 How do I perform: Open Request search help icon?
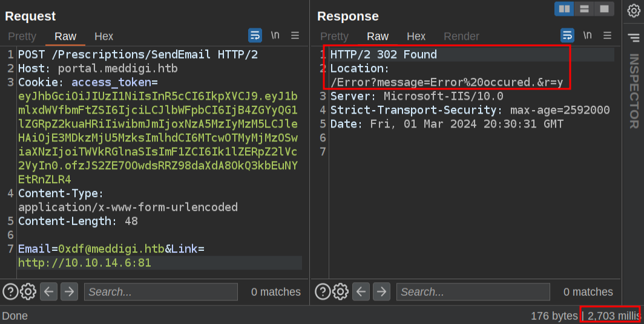pos(10,292)
